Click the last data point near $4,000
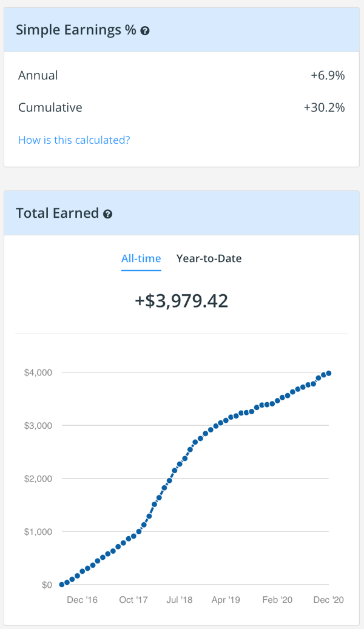Viewport: 364px width, 629px height. (329, 373)
